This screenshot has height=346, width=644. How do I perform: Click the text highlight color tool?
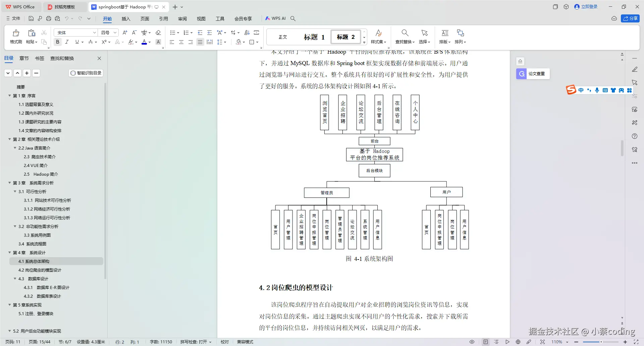(x=131, y=42)
